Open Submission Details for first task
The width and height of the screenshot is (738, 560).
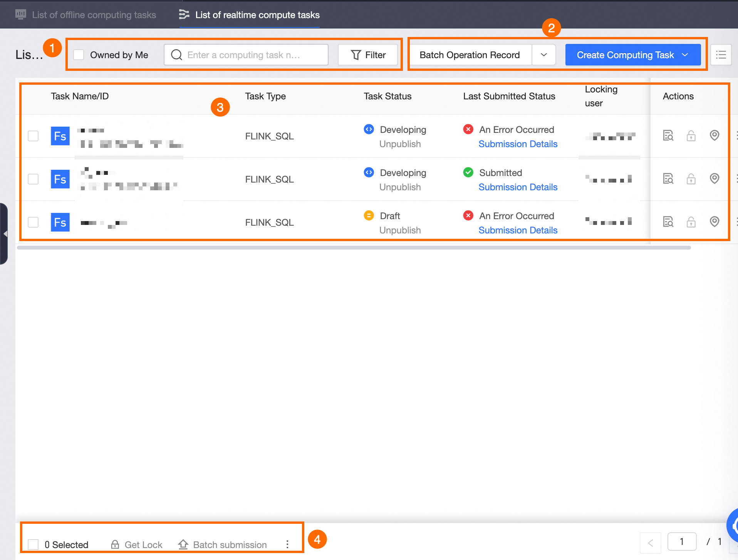tap(518, 144)
